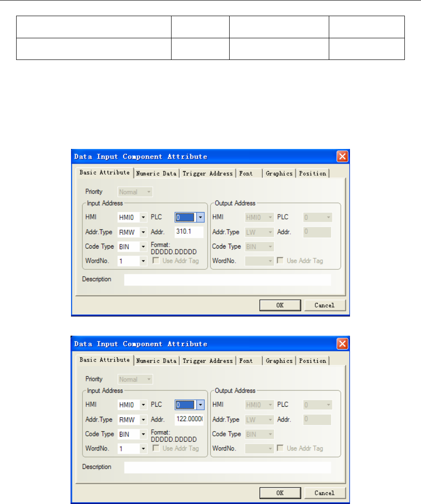Open Position tab in lower dialog
The height and width of the screenshot is (504, 421).
pyautogui.click(x=313, y=361)
